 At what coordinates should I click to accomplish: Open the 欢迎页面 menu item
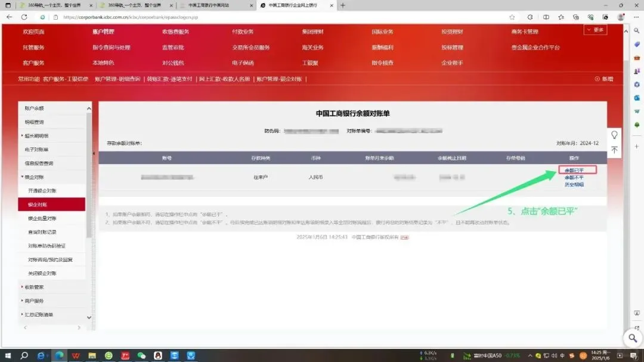coord(33,32)
